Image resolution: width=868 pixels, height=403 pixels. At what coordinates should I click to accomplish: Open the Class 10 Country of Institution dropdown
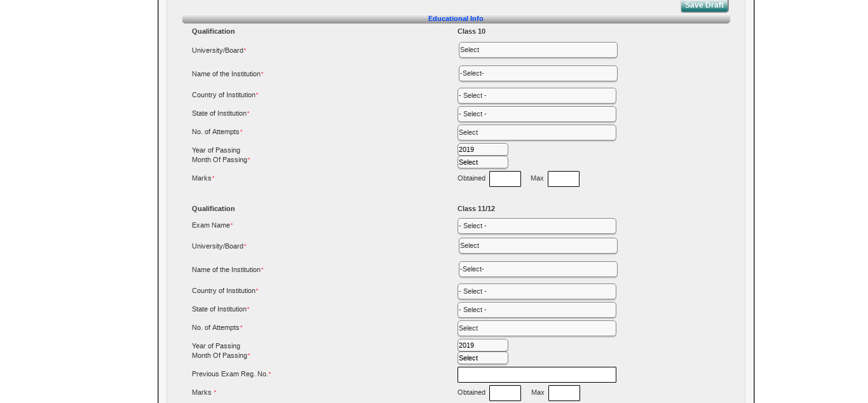pyautogui.click(x=536, y=95)
